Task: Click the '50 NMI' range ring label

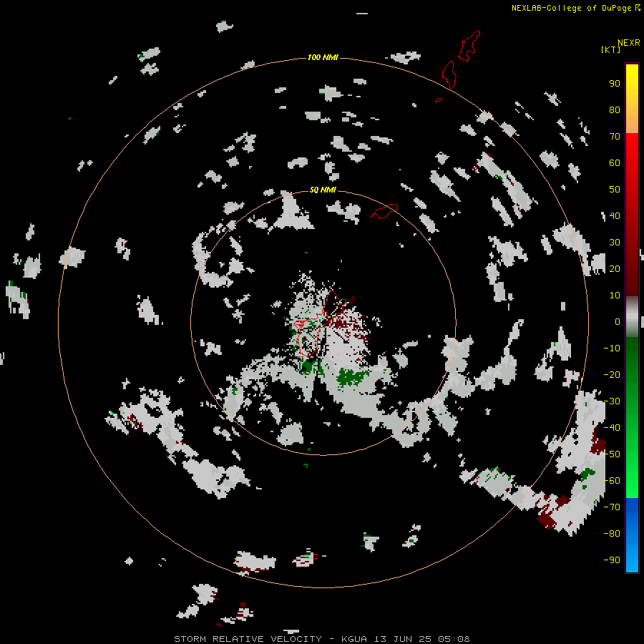Action: coord(323,190)
